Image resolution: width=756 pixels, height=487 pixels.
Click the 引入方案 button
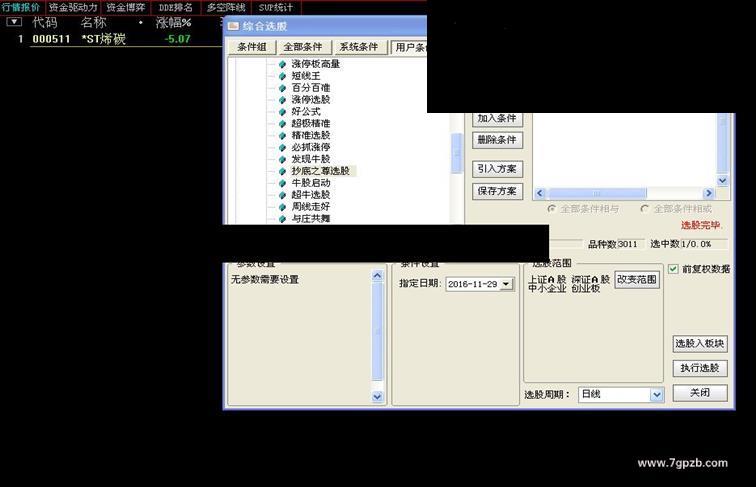[x=497, y=169]
